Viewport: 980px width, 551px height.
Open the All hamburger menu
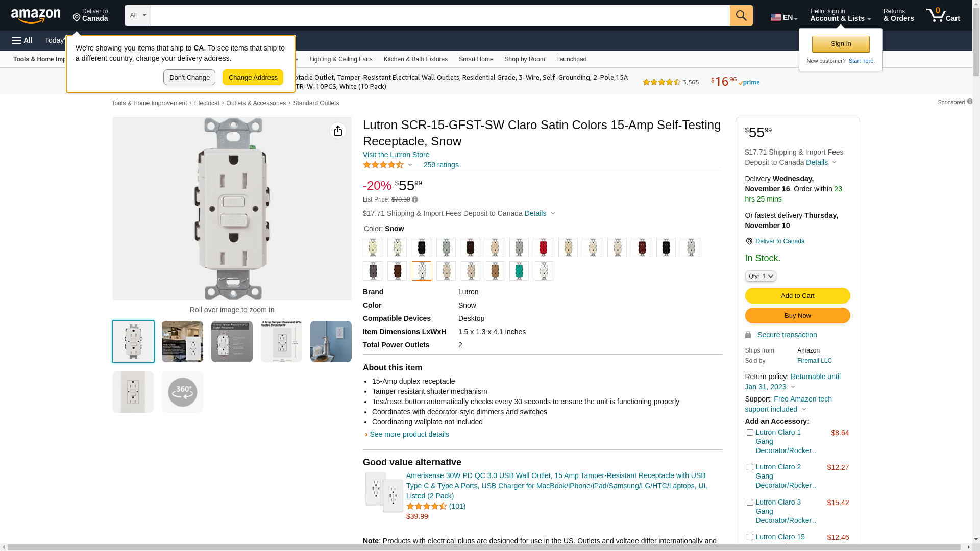pyautogui.click(x=22, y=40)
